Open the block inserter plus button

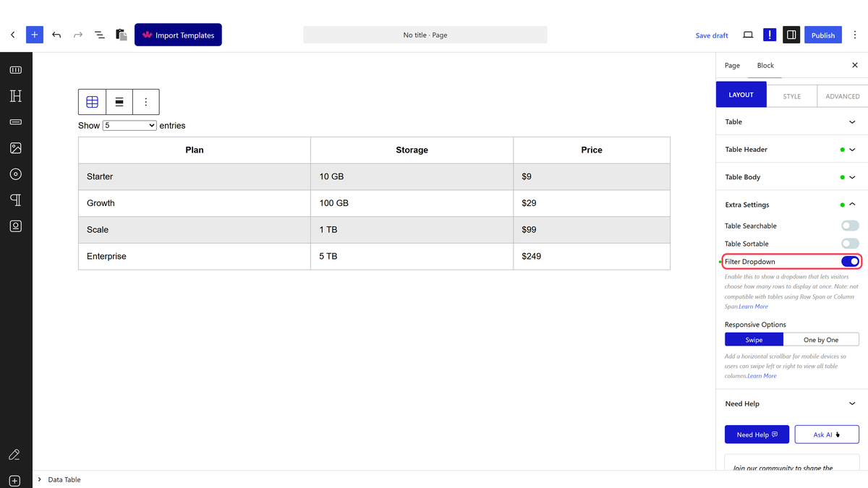click(x=35, y=35)
